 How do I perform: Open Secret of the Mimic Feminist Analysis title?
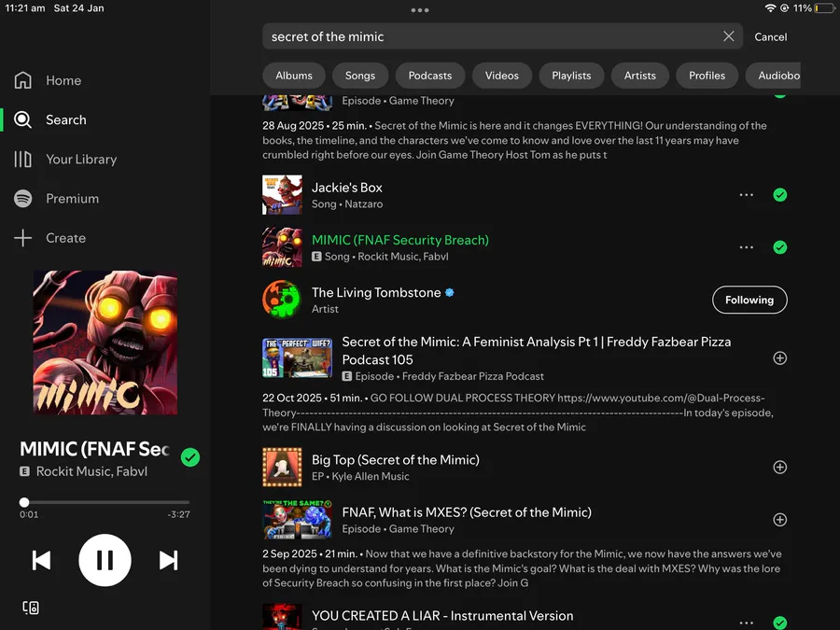click(x=537, y=350)
